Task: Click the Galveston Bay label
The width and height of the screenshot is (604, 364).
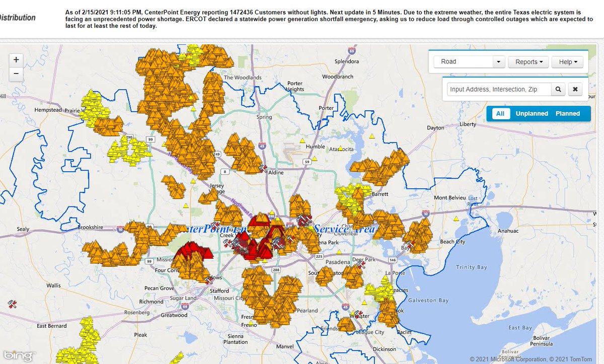Action: click(428, 301)
